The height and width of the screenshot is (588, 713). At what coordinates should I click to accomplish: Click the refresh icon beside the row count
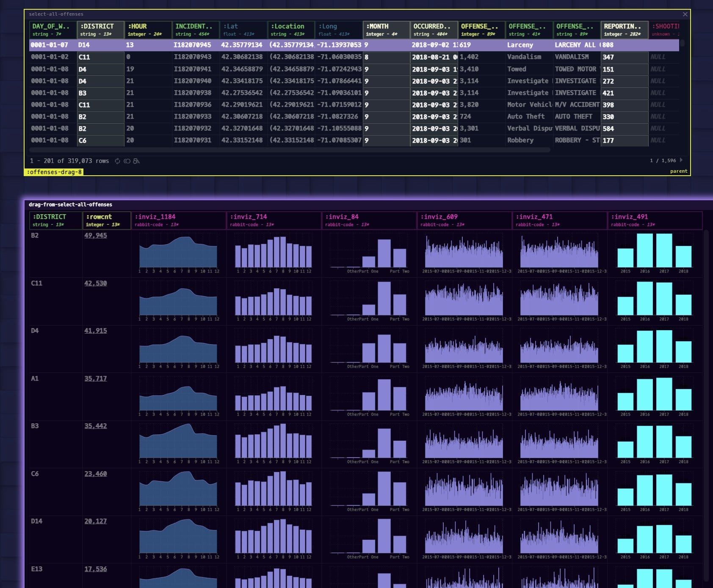tap(117, 161)
